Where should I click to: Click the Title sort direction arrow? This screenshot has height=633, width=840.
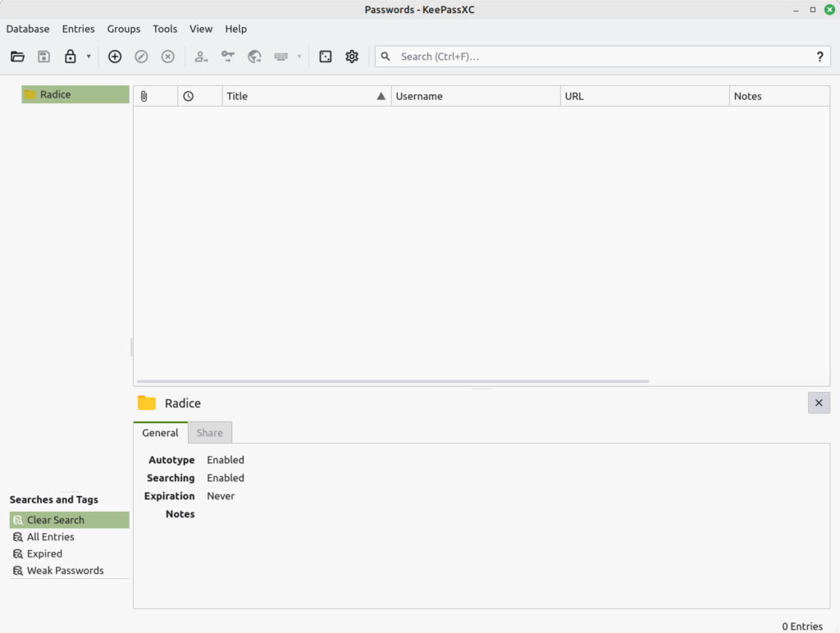click(381, 96)
